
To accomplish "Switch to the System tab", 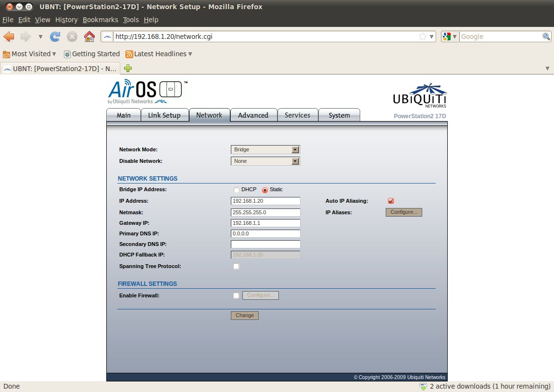I will coord(339,115).
